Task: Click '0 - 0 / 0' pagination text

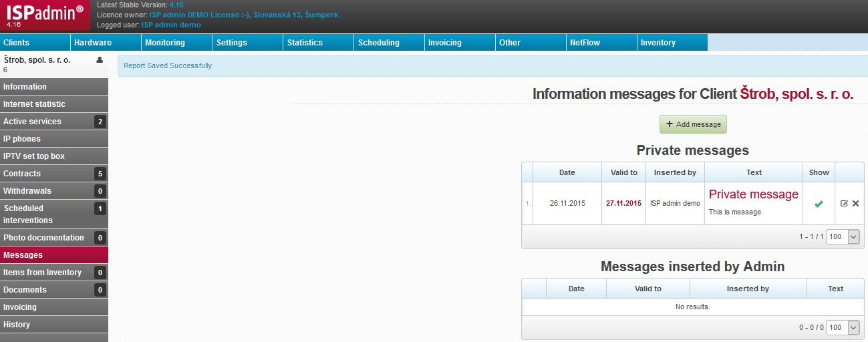Action: tap(811, 328)
